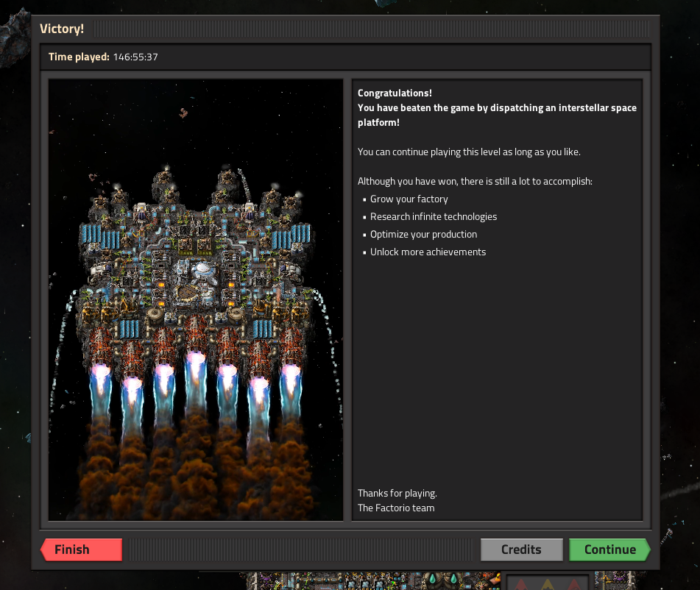Click the red Finish button

tap(81, 550)
